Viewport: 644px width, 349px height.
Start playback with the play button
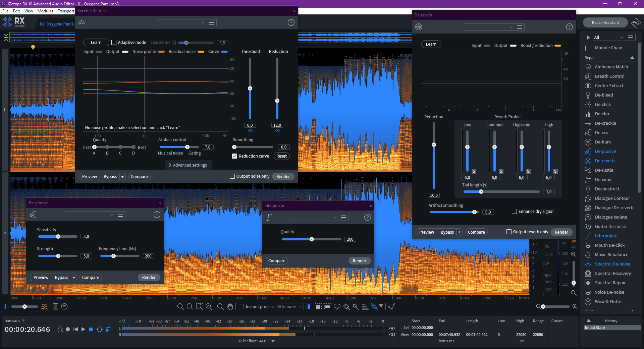[x=83, y=329]
